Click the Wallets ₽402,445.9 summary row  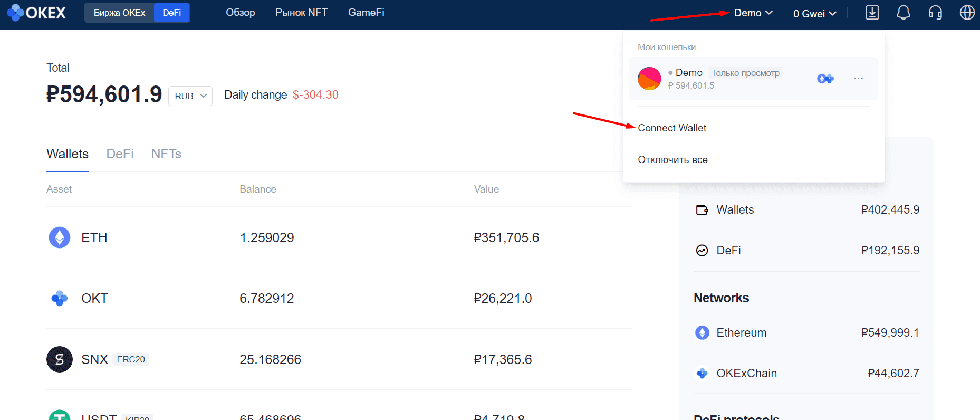coord(807,210)
